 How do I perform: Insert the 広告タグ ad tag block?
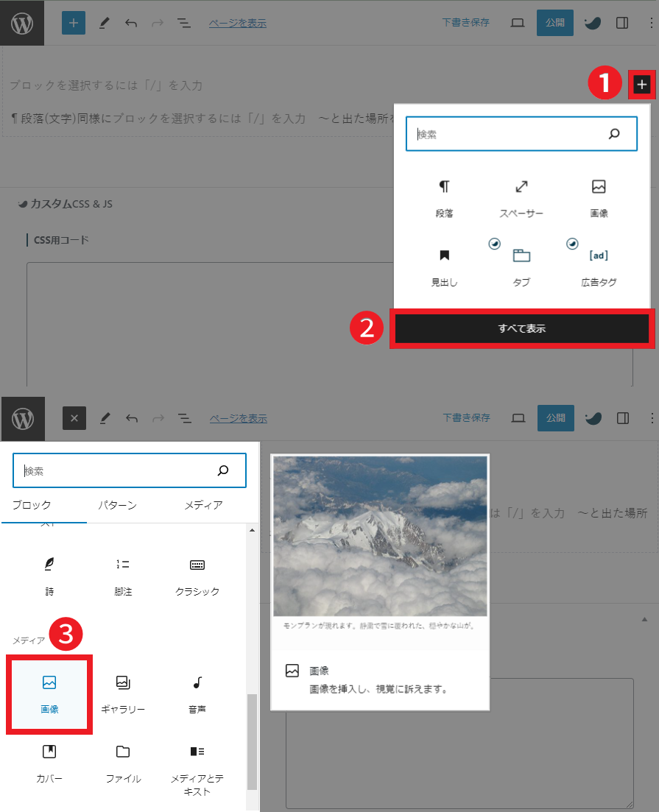(x=599, y=266)
